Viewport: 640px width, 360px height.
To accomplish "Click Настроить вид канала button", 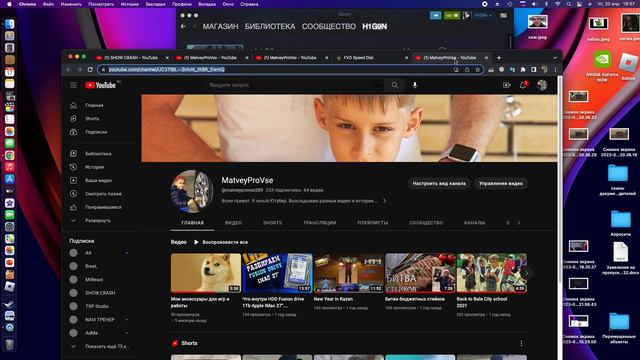I will pos(439,184).
